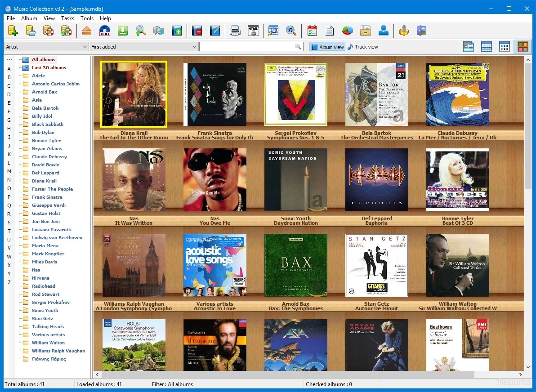Open the statistics pie chart icon

pyautogui.click(x=348, y=31)
